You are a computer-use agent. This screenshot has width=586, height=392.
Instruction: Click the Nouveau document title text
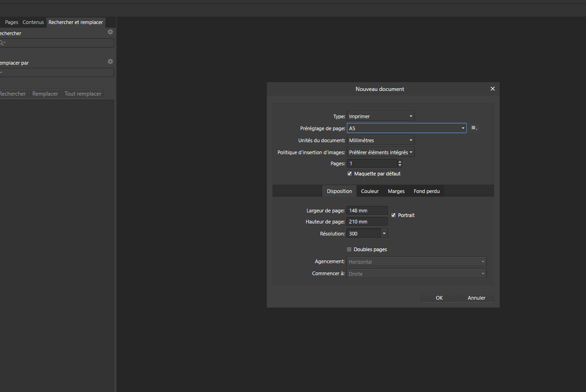[x=380, y=89]
